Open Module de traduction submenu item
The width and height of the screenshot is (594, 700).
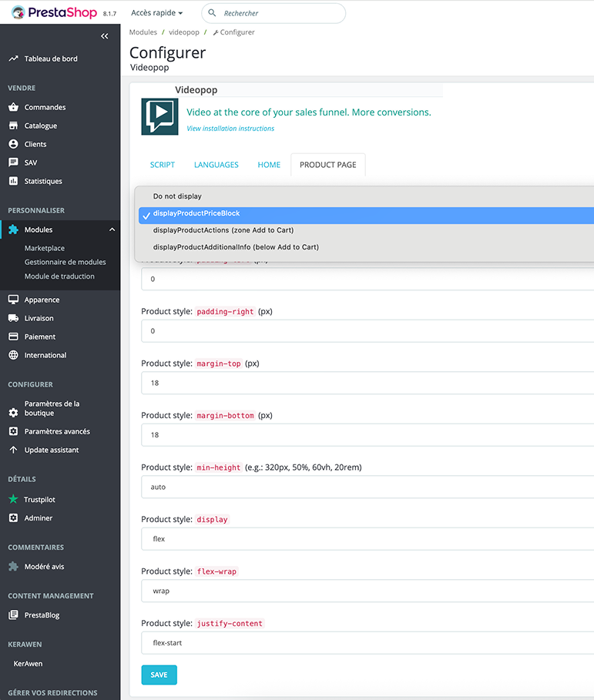[59, 276]
